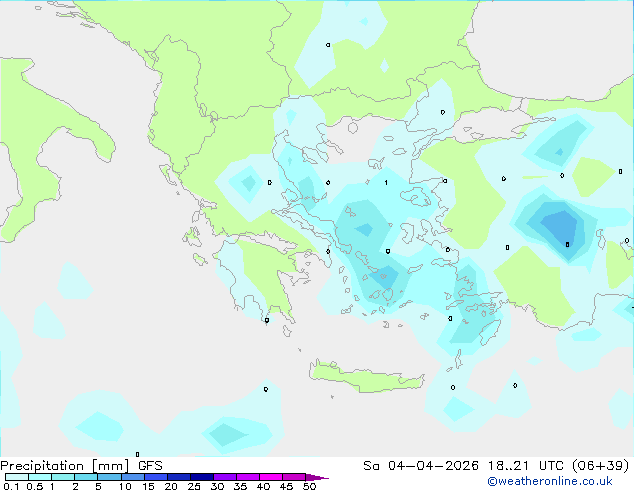Pick the legend swatch between 40 and 45
Viewport: 634px width, 490px height.
pyautogui.click(x=271, y=477)
